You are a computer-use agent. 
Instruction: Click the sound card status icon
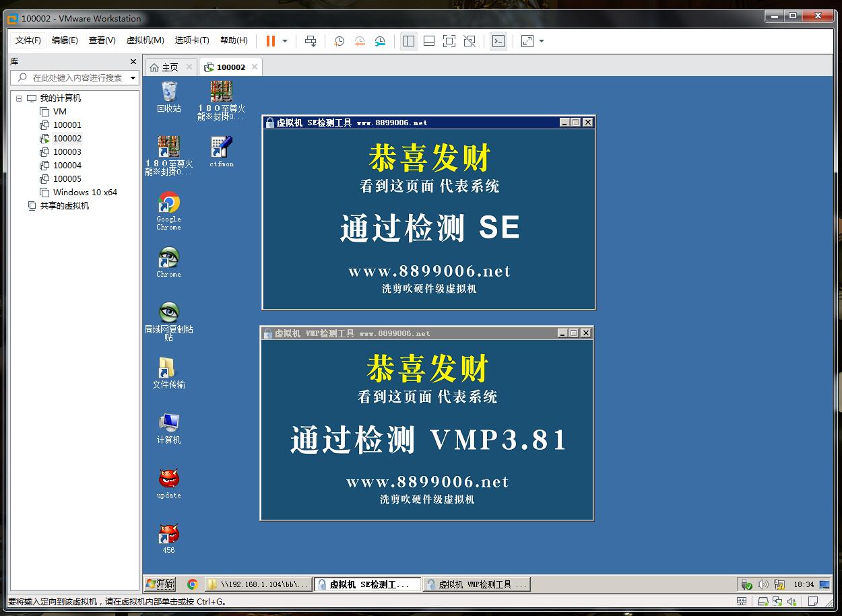794,601
